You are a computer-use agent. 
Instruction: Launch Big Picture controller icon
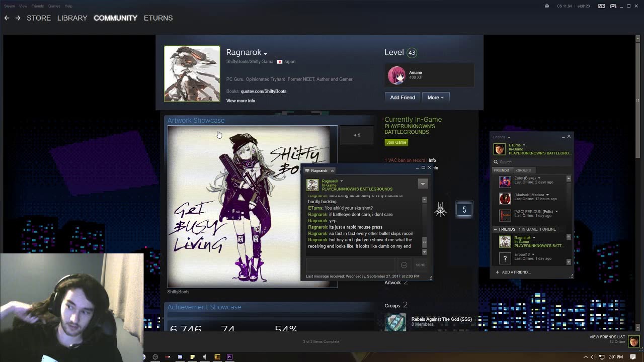click(x=613, y=6)
